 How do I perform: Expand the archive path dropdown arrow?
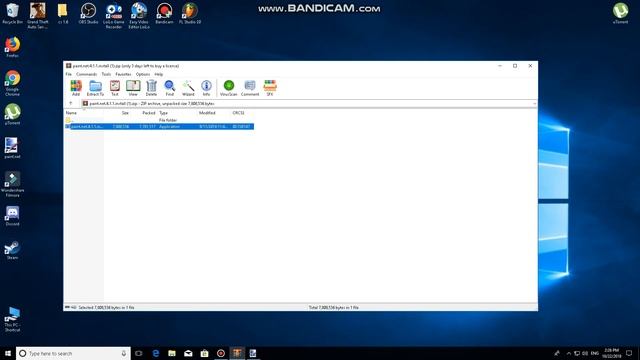pyautogui.click(x=534, y=104)
